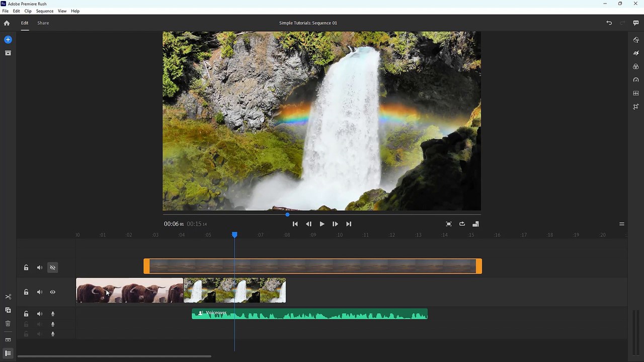The width and height of the screenshot is (644, 362).
Task: Select the scissors Split tool
Action: tap(8, 297)
